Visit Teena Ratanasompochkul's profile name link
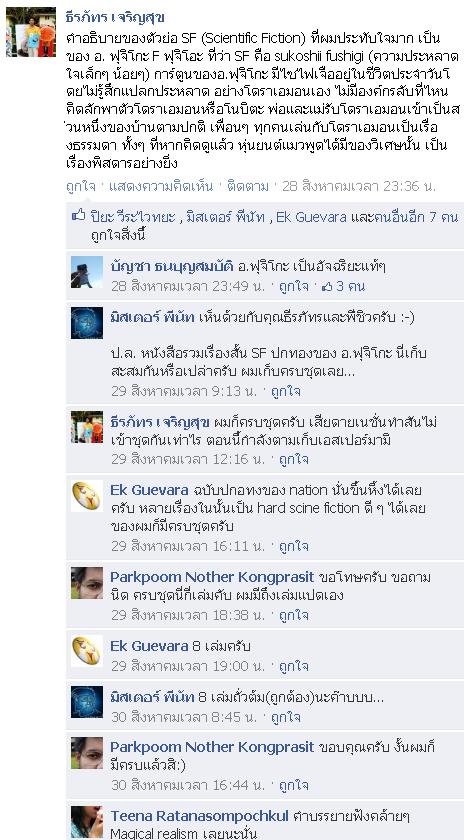 click(199, 816)
